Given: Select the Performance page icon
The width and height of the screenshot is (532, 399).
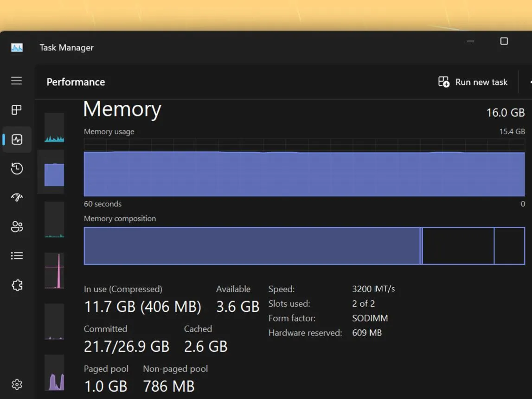Looking at the screenshot, I should pos(17,140).
